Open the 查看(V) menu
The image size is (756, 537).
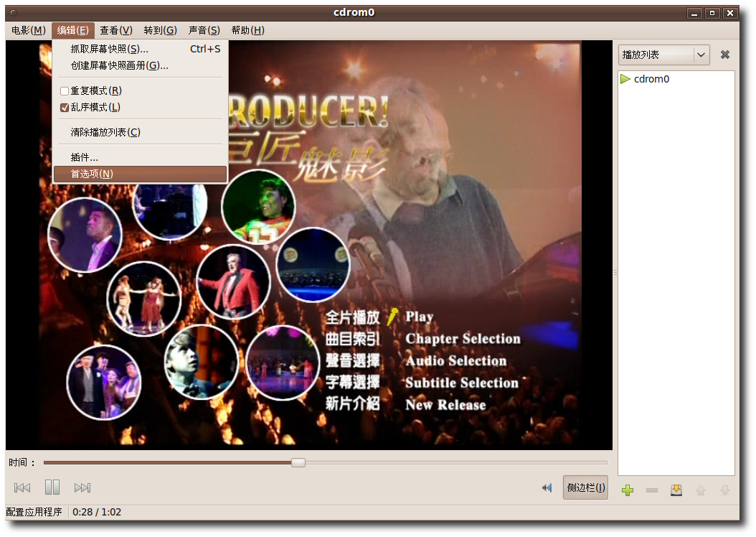[116, 30]
